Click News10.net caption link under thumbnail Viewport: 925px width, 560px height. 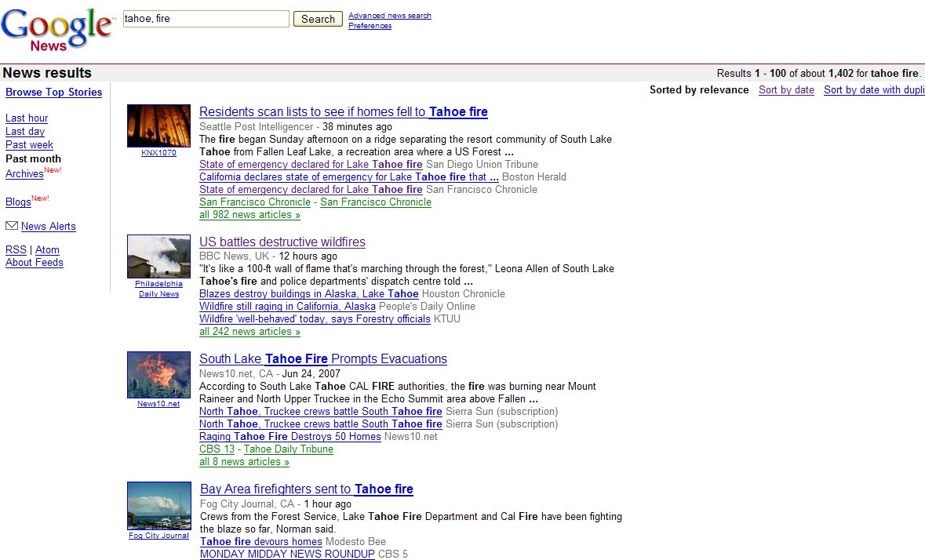pos(158,404)
